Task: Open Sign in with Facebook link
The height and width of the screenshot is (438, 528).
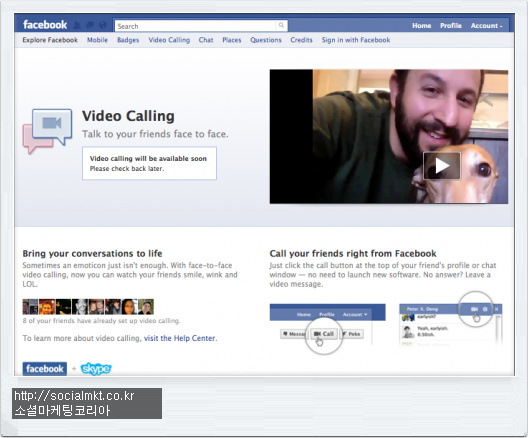Action: click(x=356, y=40)
